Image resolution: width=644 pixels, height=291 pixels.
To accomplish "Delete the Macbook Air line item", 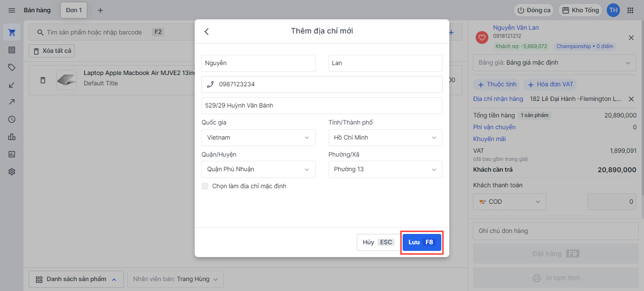I will [x=43, y=80].
